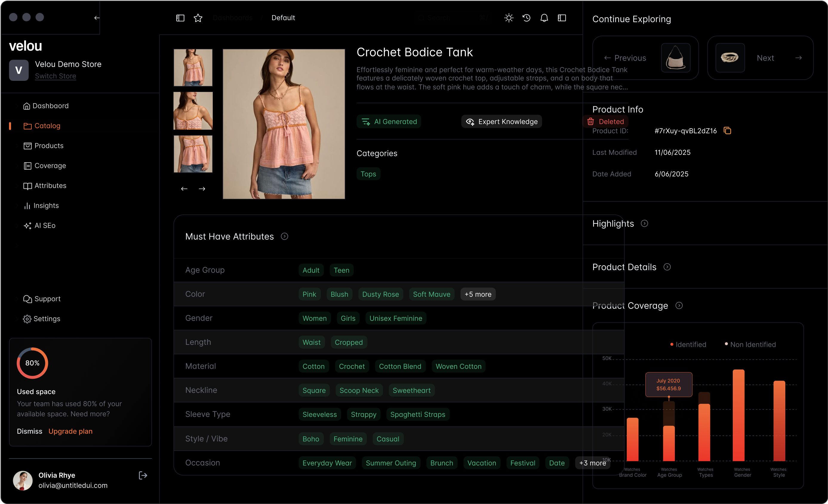Click the 80% used space progress ring

click(32, 363)
